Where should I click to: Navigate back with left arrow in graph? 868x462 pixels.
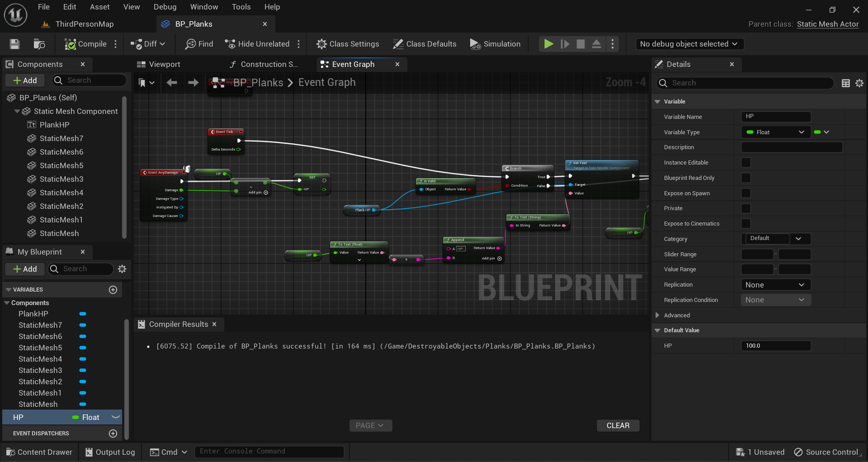(172, 83)
